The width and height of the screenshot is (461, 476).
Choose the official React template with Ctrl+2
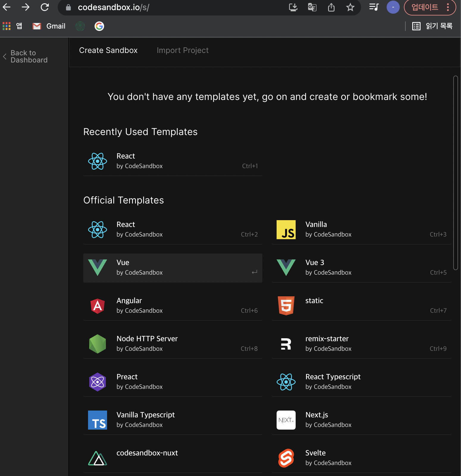point(173,229)
